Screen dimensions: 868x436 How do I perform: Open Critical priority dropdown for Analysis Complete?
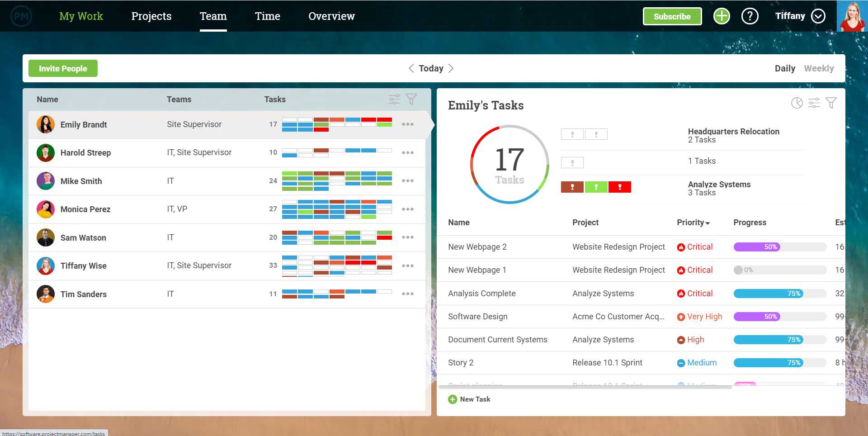coord(695,294)
